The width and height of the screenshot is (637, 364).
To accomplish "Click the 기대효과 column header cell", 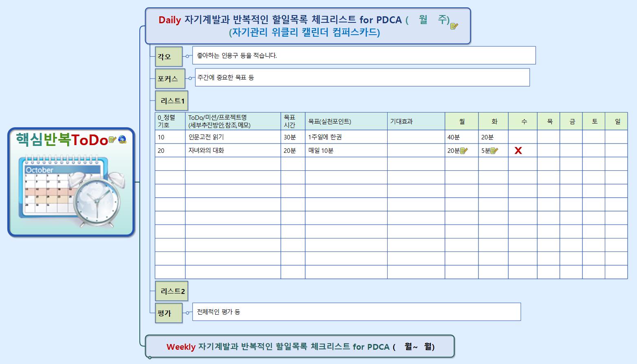I will (x=416, y=121).
